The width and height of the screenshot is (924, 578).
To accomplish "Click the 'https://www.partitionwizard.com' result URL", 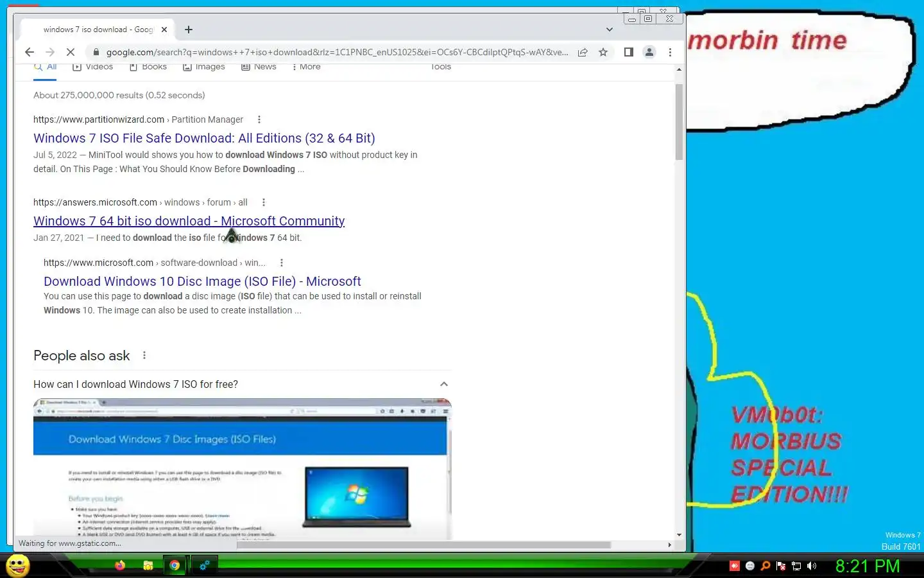I will click(99, 119).
